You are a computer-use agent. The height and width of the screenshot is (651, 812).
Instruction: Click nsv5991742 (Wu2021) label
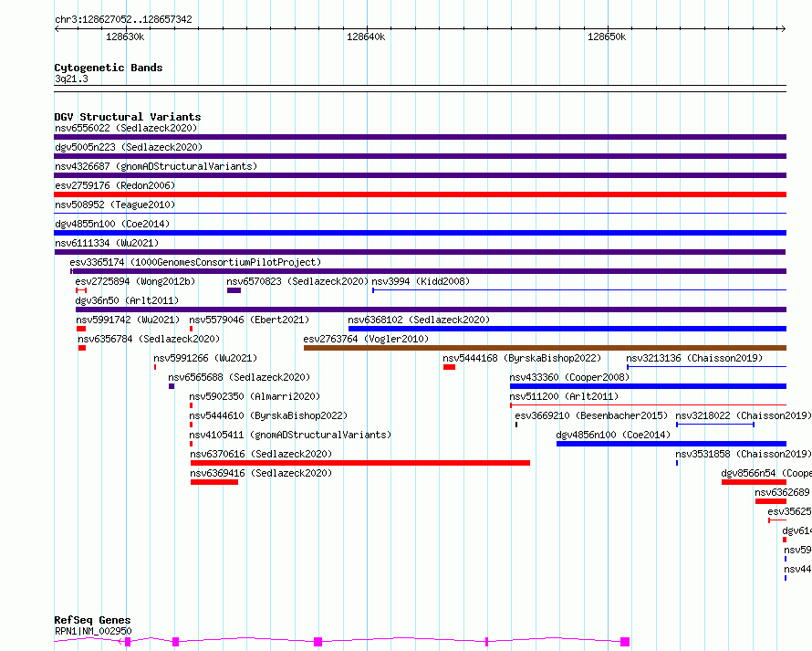pyautogui.click(x=128, y=320)
